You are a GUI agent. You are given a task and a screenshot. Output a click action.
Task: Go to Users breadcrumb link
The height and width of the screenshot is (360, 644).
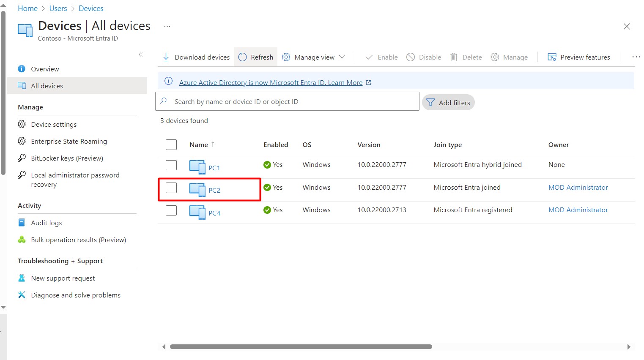[58, 8]
